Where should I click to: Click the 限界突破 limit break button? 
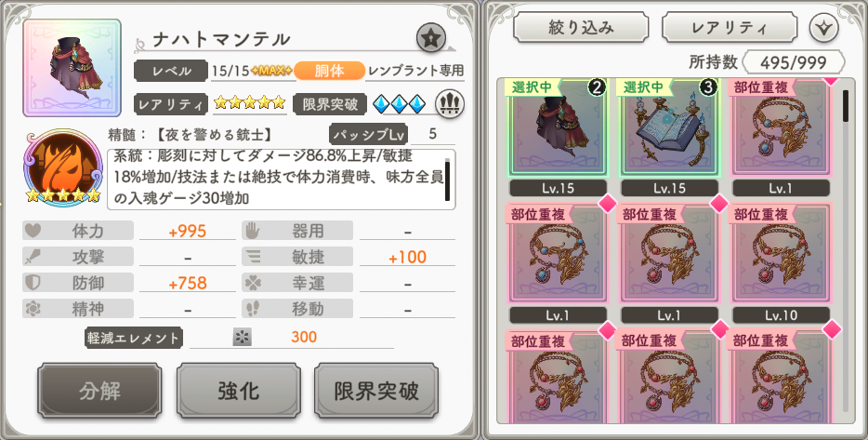click(376, 391)
